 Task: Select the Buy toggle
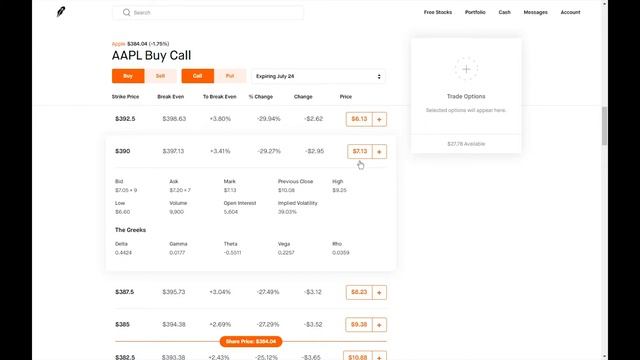point(128,76)
